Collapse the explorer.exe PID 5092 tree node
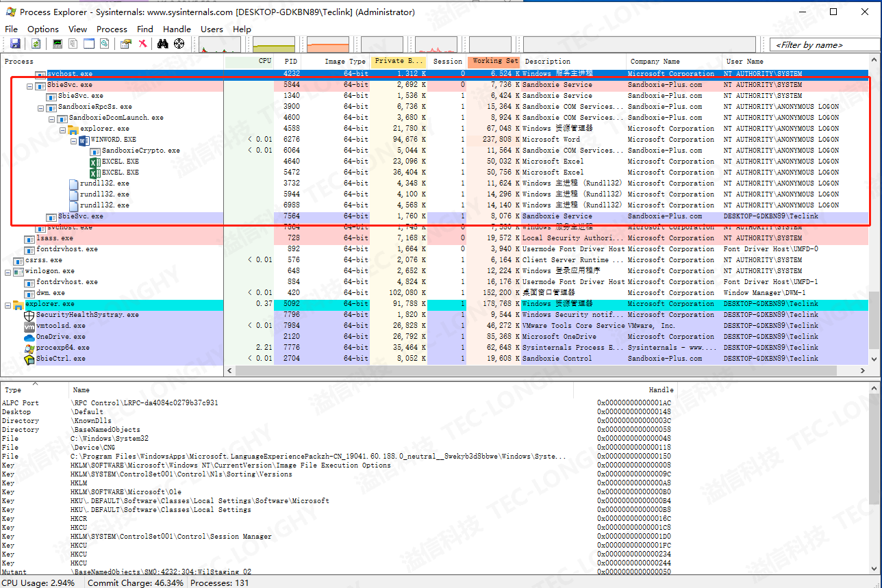882x588 pixels. [x=8, y=305]
